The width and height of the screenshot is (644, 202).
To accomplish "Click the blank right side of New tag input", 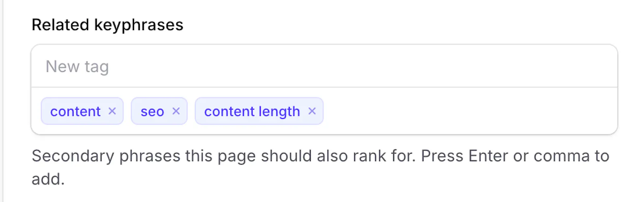I will click(x=362, y=66).
